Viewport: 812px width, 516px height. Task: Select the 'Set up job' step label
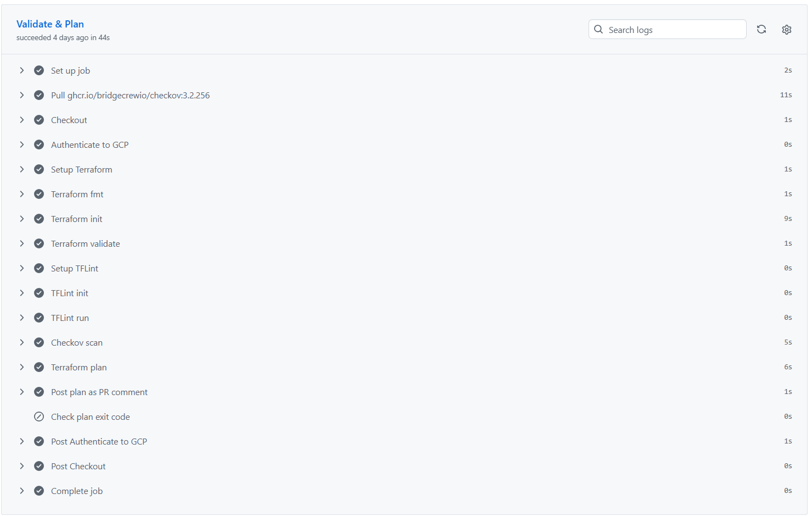point(70,70)
